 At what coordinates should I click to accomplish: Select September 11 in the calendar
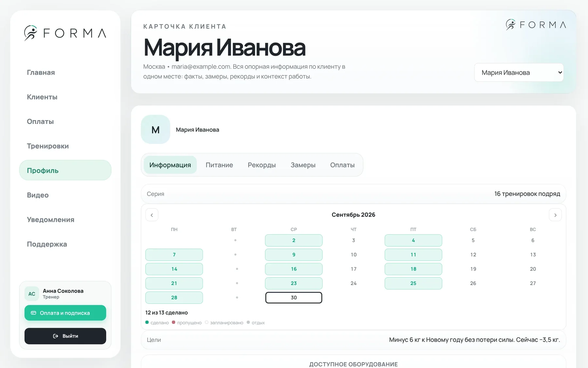[x=413, y=255]
